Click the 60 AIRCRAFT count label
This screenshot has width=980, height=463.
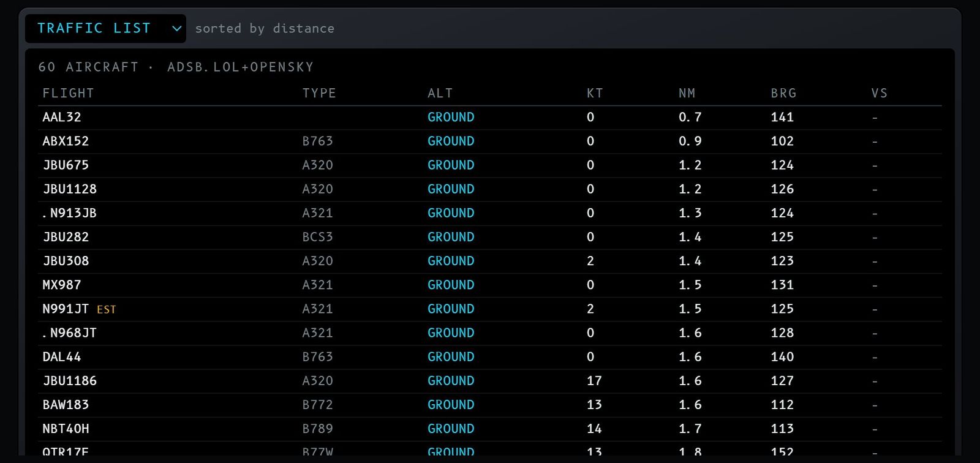point(88,67)
